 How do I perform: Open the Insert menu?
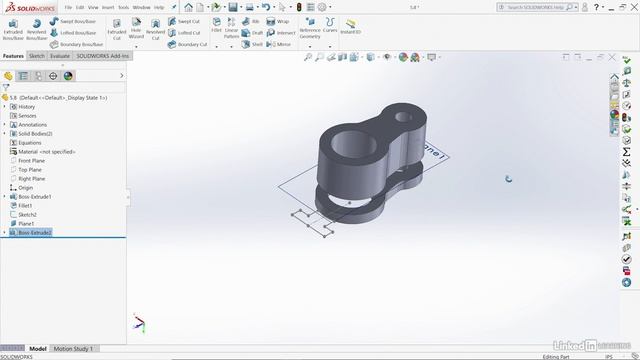(x=108, y=7)
